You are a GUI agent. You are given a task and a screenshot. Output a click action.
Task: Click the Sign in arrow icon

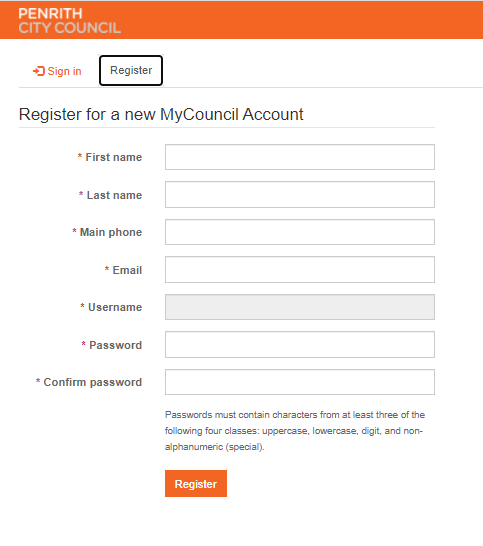tap(39, 71)
